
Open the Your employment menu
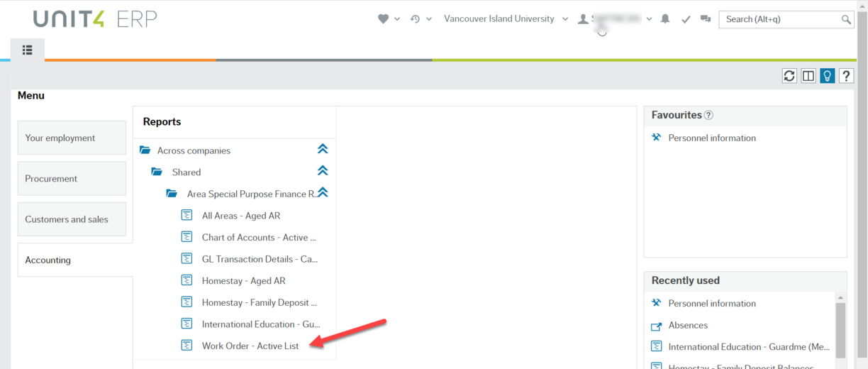72,138
